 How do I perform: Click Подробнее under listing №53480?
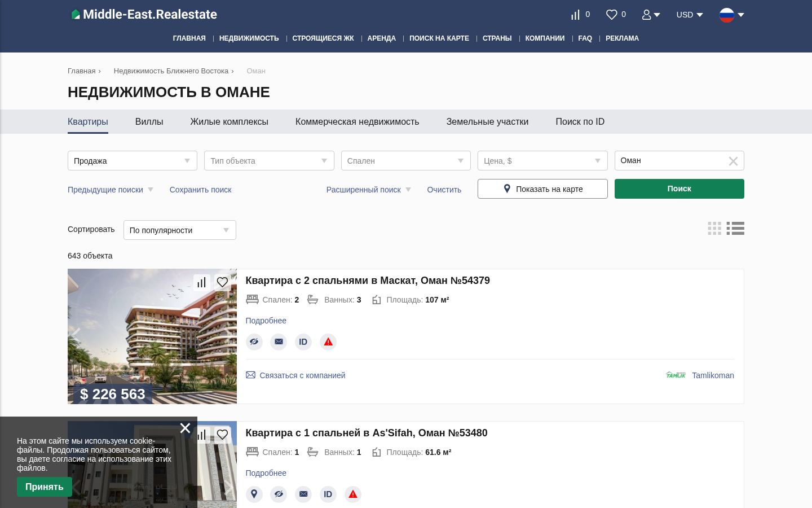pos(266,473)
